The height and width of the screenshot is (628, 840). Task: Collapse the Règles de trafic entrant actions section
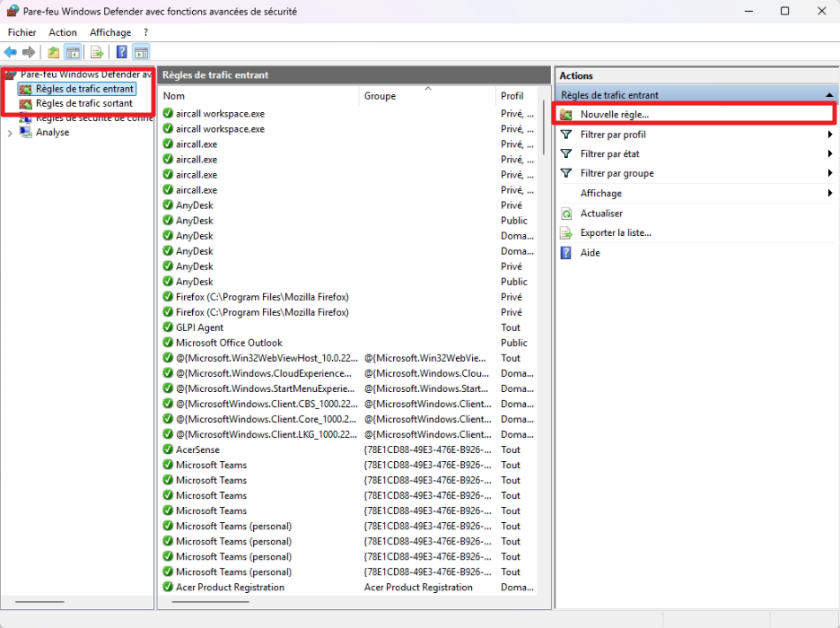click(829, 95)
